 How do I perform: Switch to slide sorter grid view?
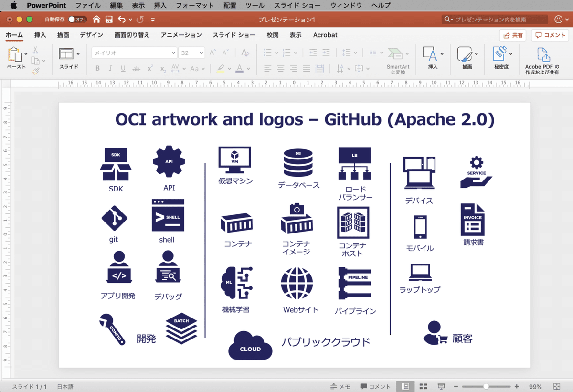coord(423,386)
